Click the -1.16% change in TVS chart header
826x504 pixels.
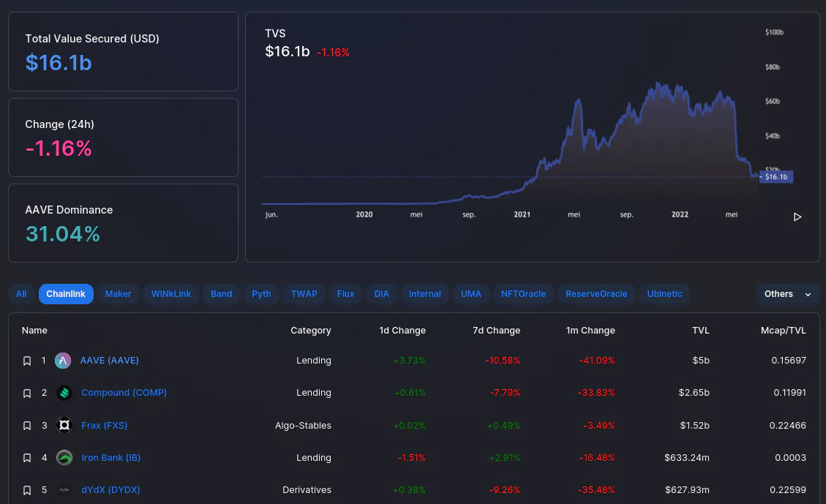click(334, 53)
